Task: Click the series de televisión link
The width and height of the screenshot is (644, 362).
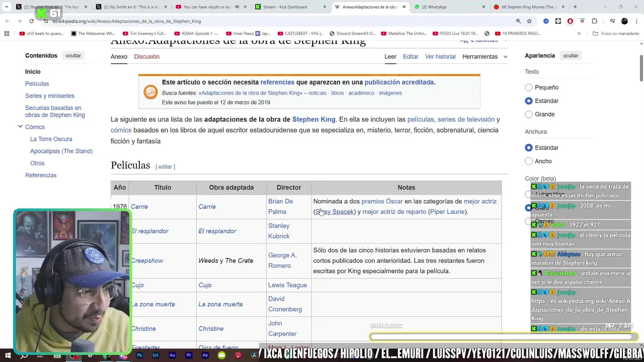Action: pyautogui.click(x=466, y=120)
